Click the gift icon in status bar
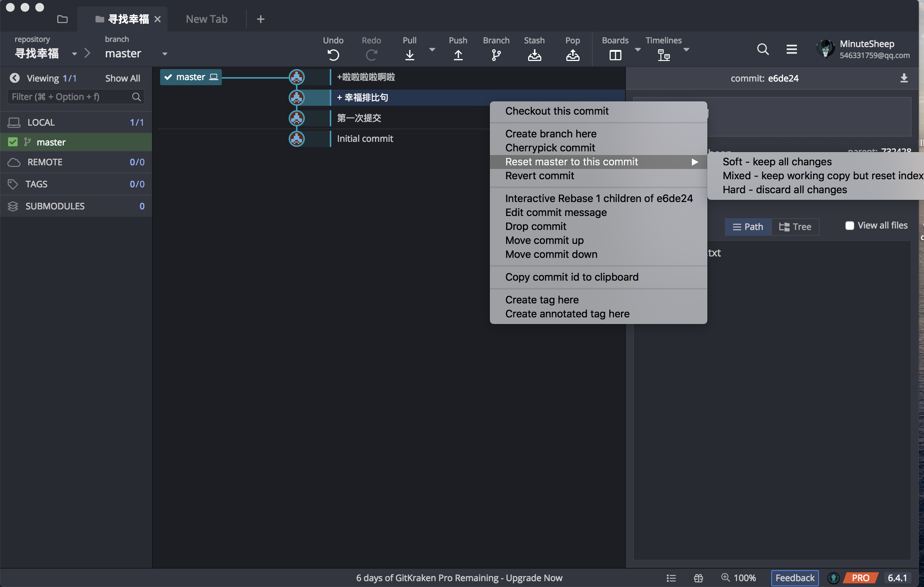The height and width of the screenshot is (587, 924). tap(698, 578)
